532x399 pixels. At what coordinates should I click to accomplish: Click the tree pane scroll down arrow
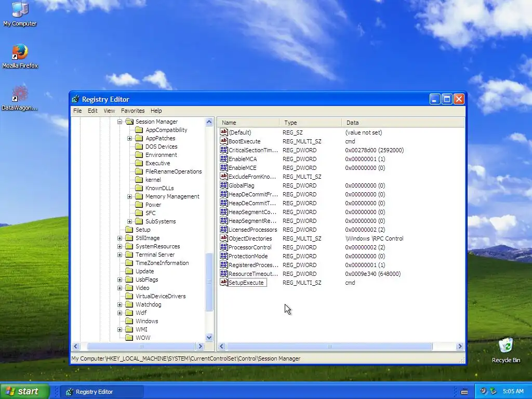click(209, 338)
